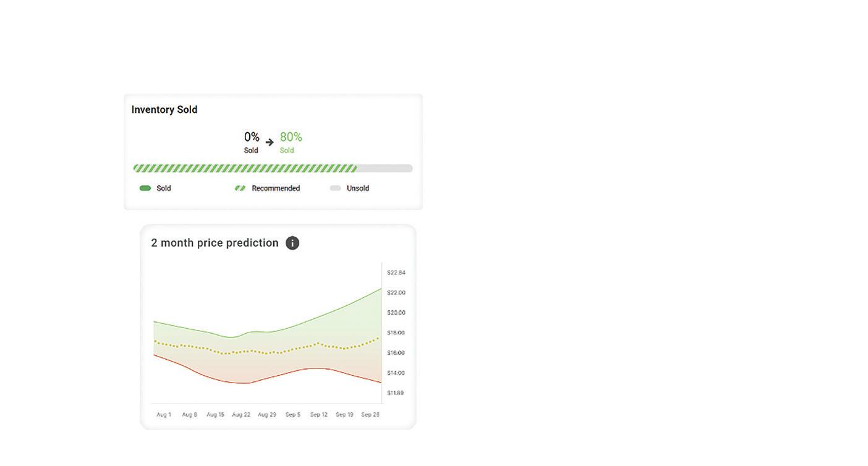868x466 pixels.
Task: Click the Unsold legend label
Action: pos(358,189)
